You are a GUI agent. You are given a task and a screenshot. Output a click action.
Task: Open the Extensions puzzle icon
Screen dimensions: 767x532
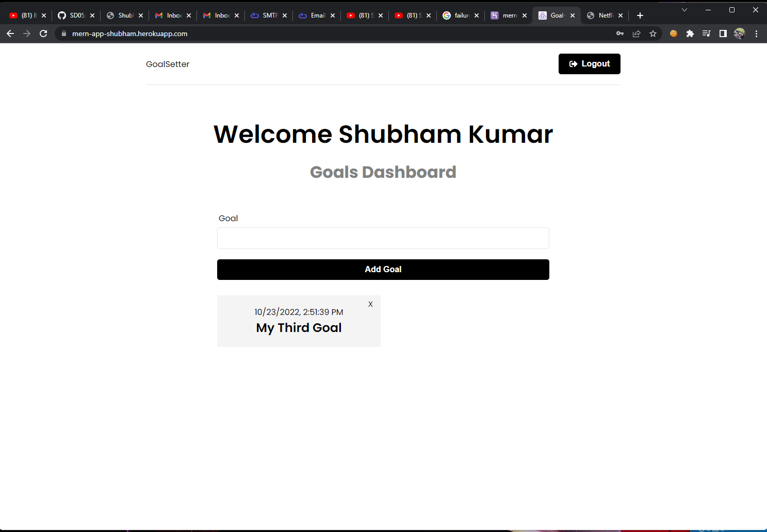(x=690, y=34)
